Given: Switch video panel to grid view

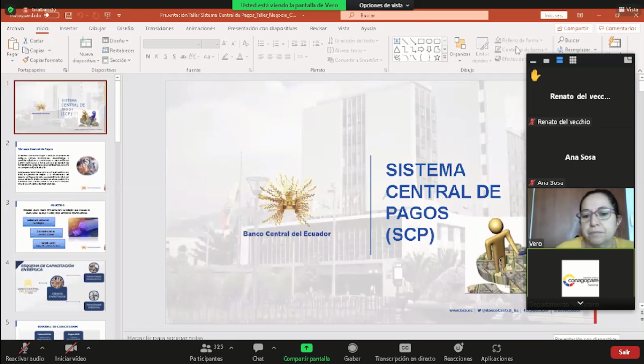Looking at the screenshot, I should tap(572, 60).
